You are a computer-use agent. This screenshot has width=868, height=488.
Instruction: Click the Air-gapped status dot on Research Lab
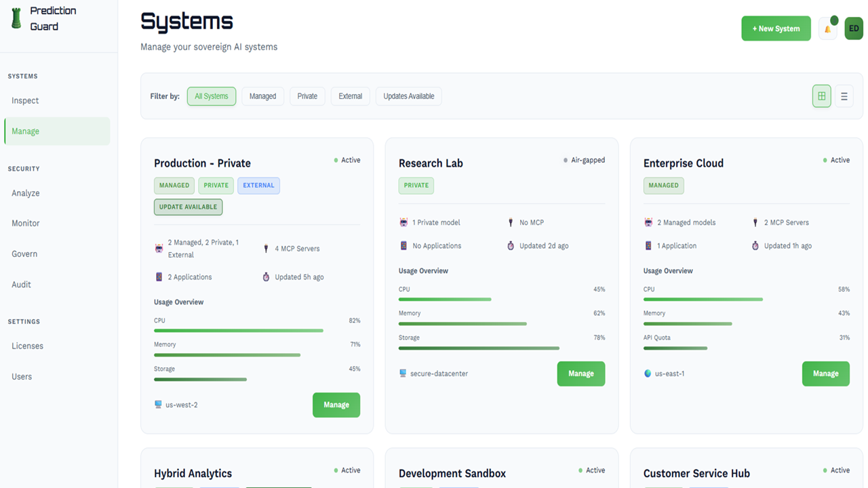[566, 161]
